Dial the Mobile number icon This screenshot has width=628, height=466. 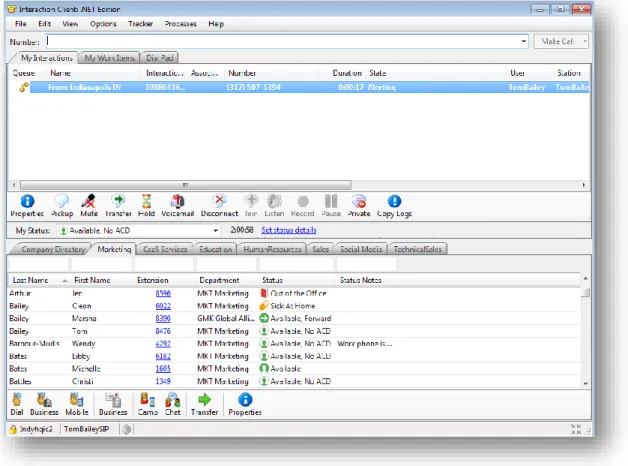click(76, 404)
